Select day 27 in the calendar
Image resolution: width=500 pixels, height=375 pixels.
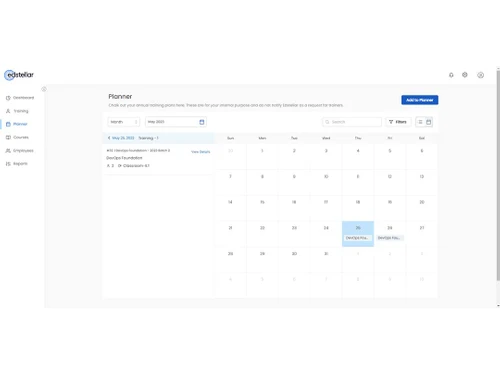coord(422,234)
